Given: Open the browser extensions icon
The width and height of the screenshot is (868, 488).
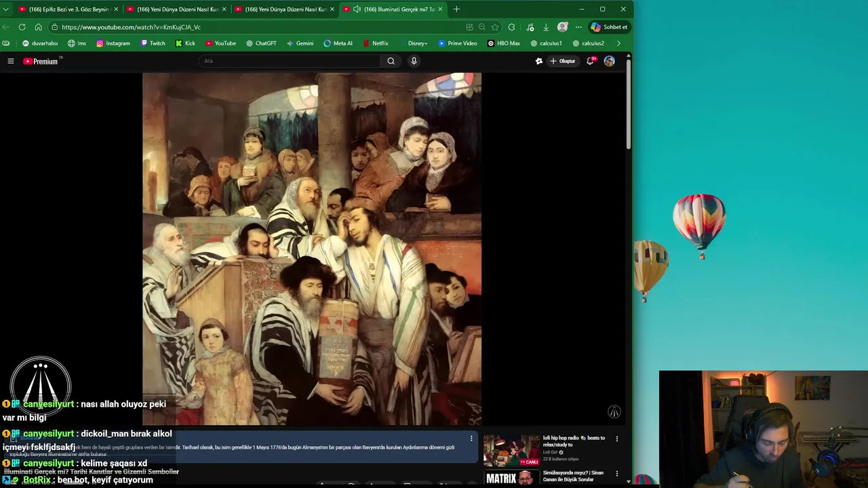Looking at the screenshot, I should coord(511,27).
